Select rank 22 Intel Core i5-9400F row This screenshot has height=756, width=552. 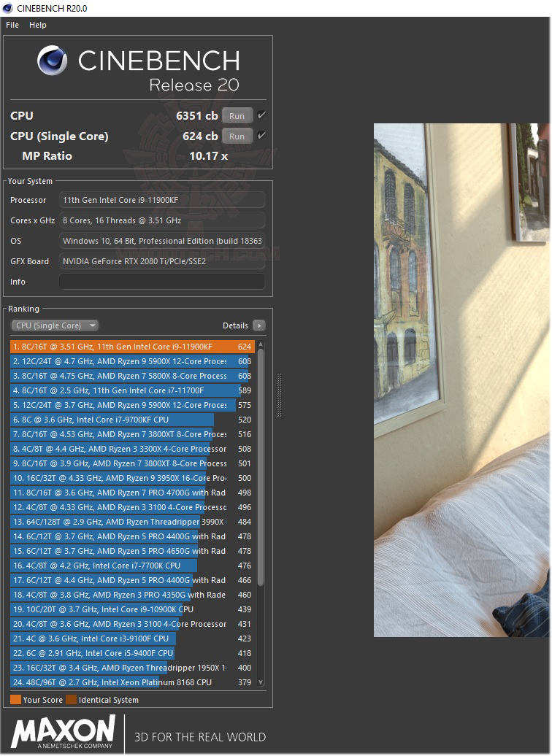tap(132, 653)
